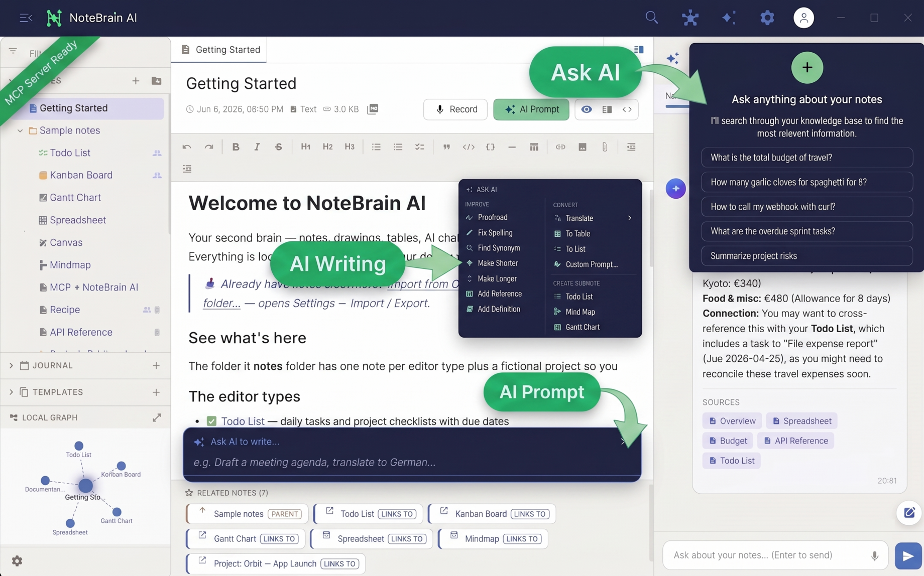Collapse the Sample notes folder

tap(20, 130)
